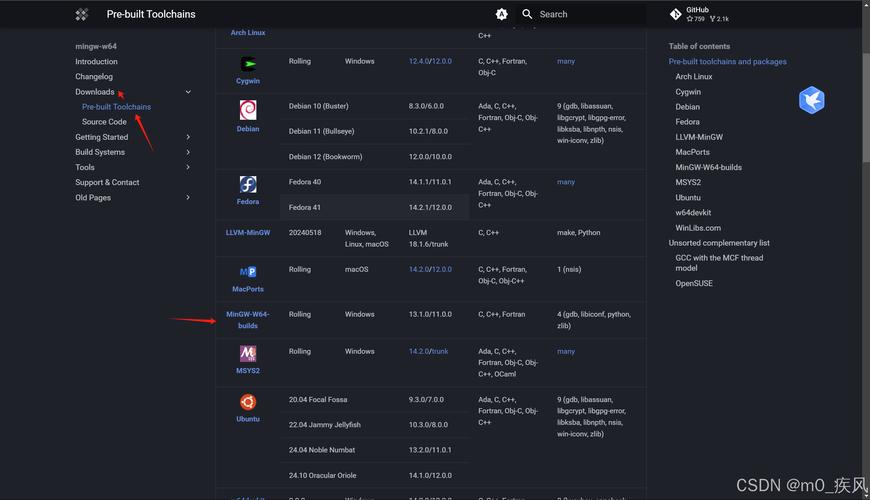Click the mingw-w64 sidebar title

(x=96, y=47)
